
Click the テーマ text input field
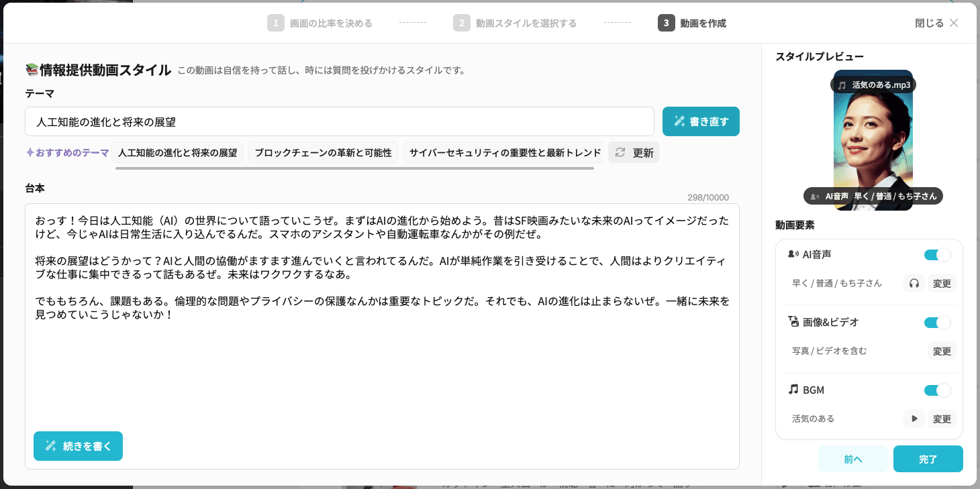(x=339, y=121)
